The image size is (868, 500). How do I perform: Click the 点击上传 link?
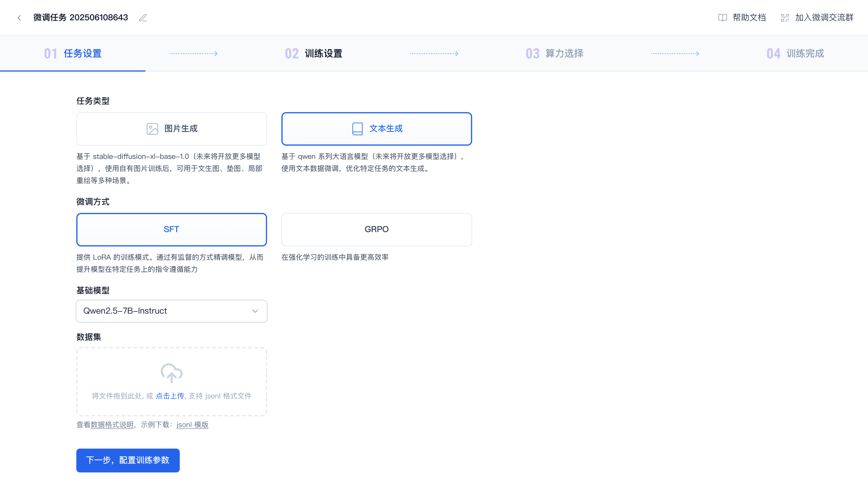(170, 396)
